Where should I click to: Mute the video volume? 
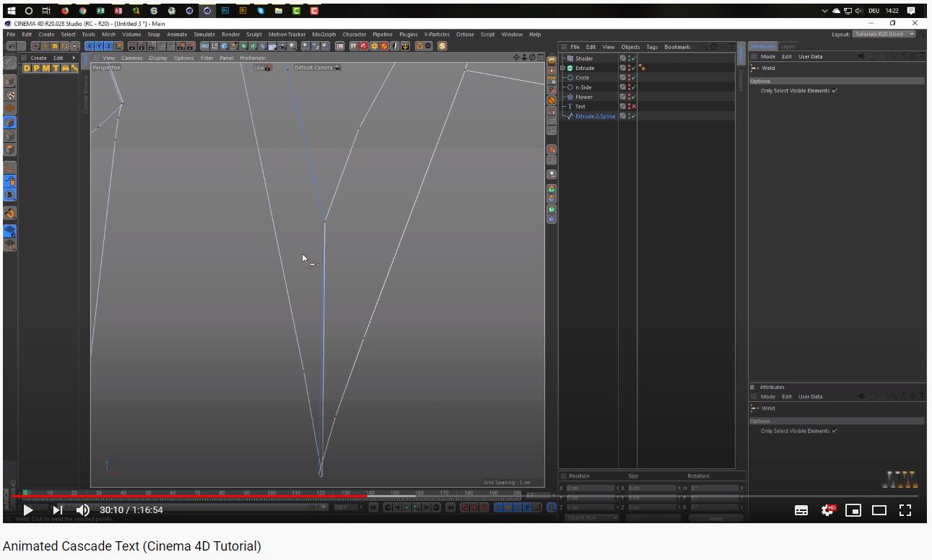83,510
